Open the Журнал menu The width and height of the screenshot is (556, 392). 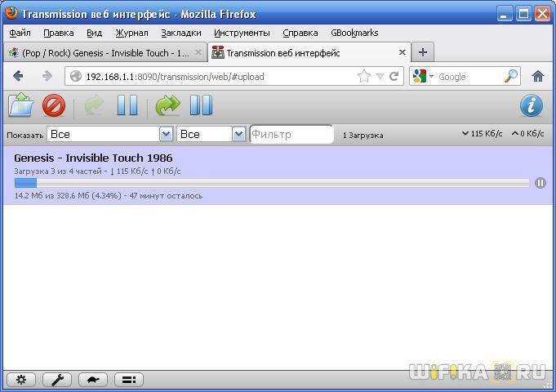tap(132, 33)
